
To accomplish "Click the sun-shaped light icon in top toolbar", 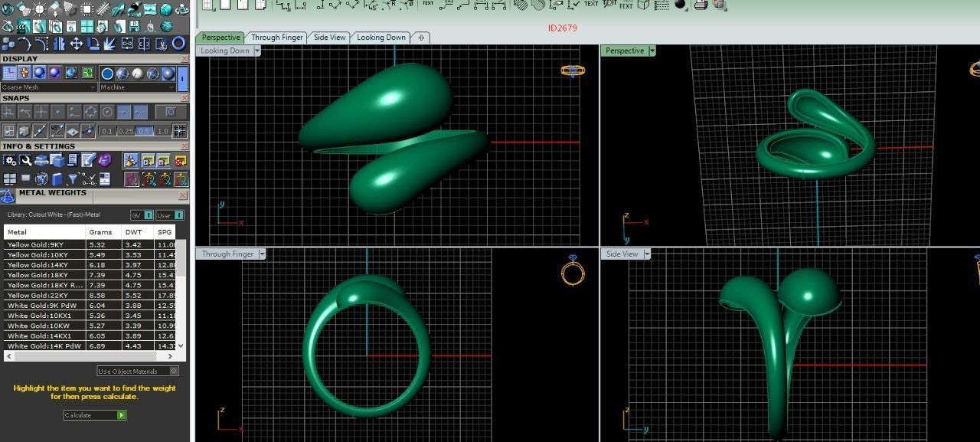I will 39,8.
